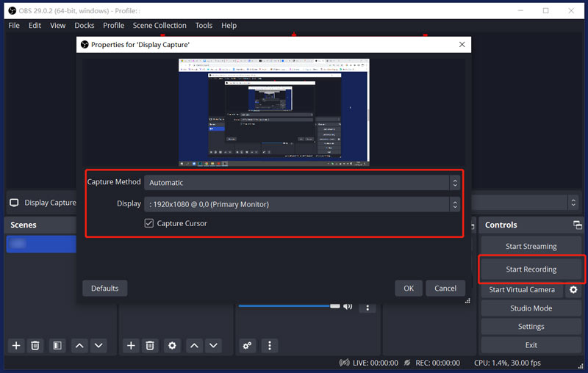This screenshot has height=373, width=588.
Task: Open the File menu
Action: tap(14, 25)
